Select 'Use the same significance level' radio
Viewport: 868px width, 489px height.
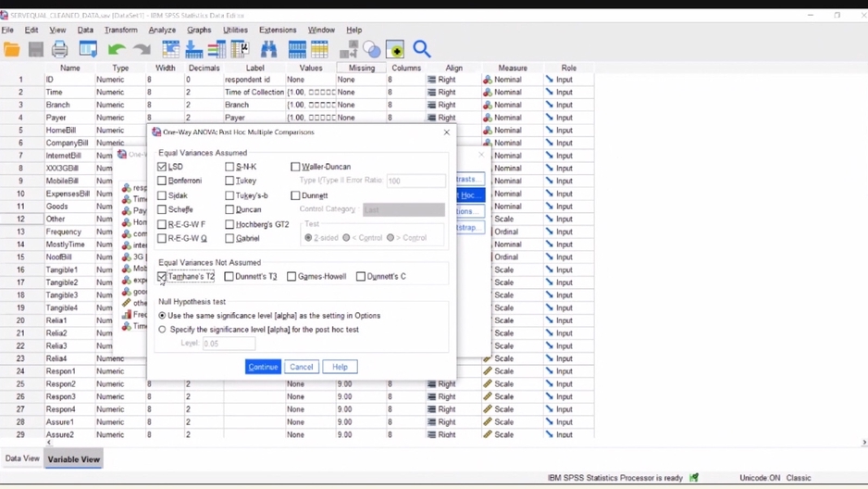point(162,316)
